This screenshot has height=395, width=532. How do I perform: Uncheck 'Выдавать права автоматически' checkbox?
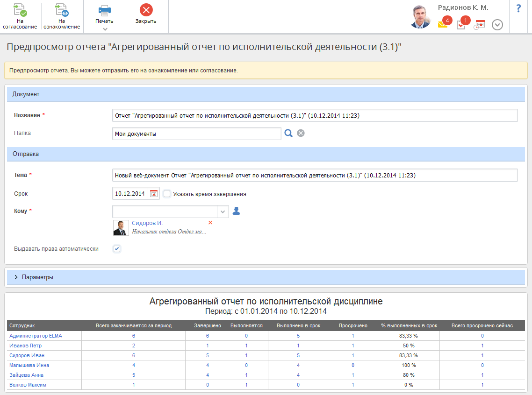(x=117, y=249)
